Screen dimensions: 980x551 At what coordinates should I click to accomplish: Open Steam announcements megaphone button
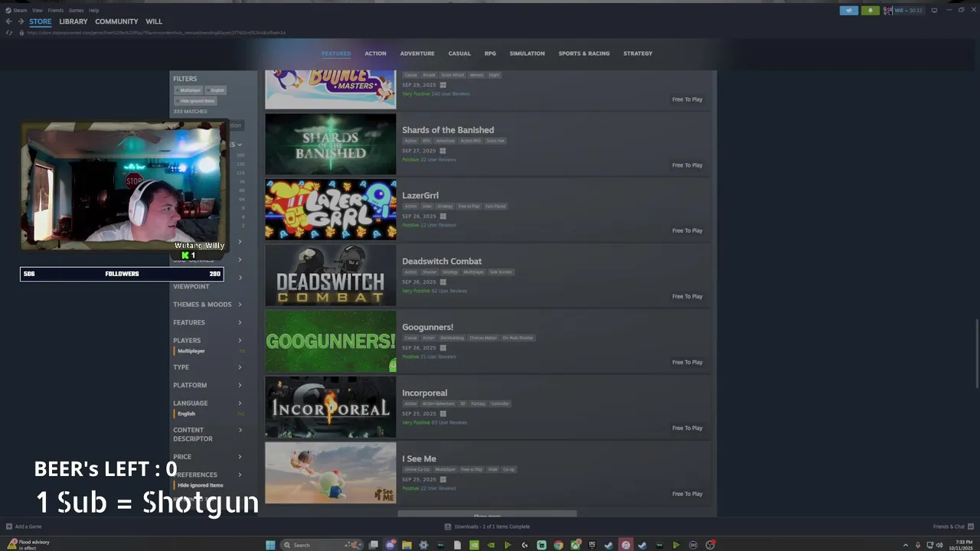[x=849, y=11]
